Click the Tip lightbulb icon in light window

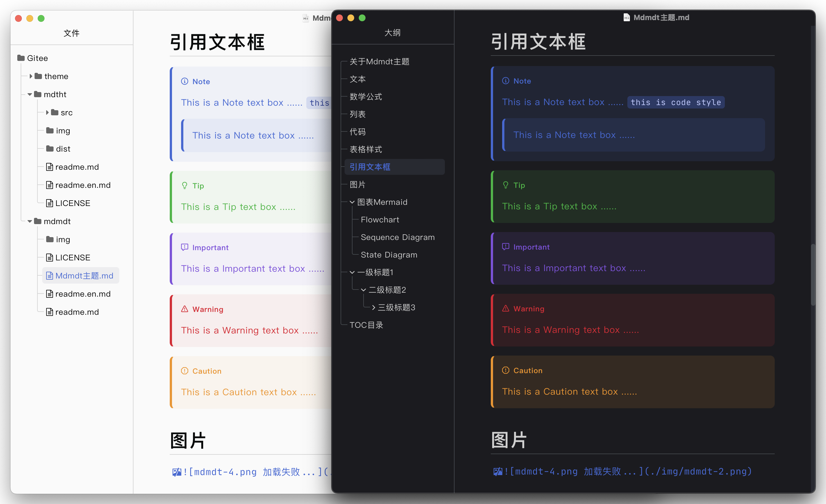[185, 185]
